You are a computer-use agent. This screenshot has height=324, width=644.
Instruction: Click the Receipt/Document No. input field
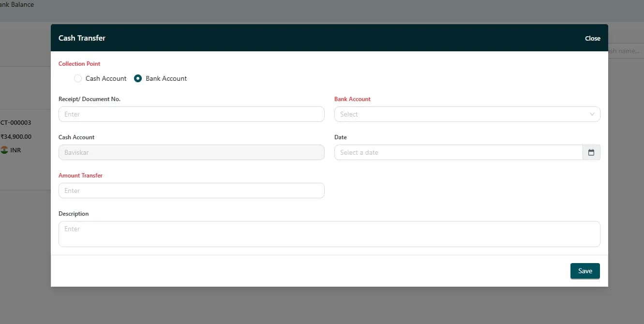coord(191,114)
